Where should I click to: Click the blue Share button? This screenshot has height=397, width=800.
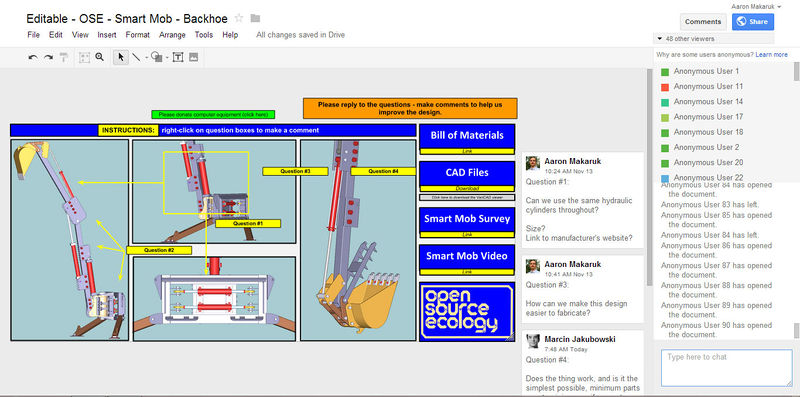point(753,21)
